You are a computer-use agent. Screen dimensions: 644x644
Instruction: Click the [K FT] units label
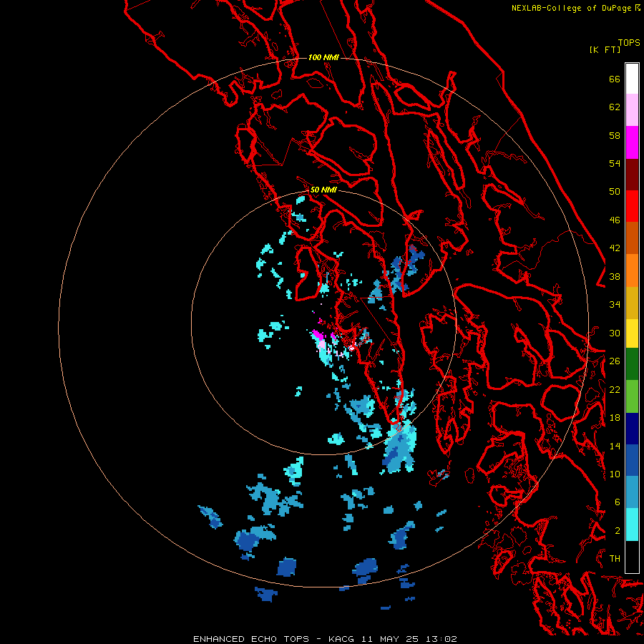pos(605,49)
